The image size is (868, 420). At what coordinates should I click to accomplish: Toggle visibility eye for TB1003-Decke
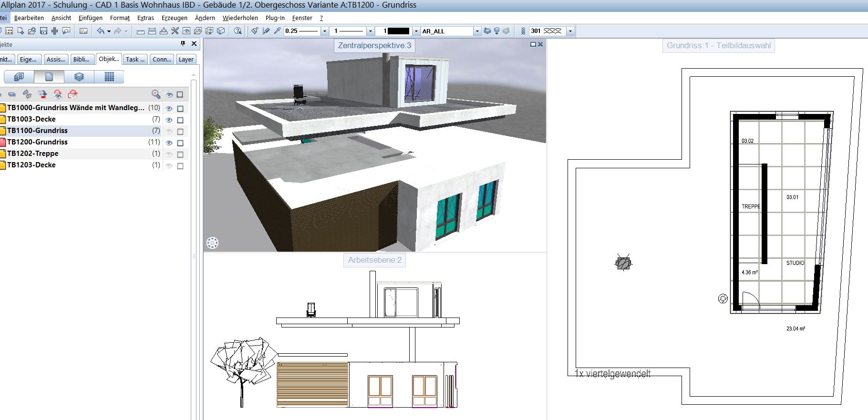169,120
